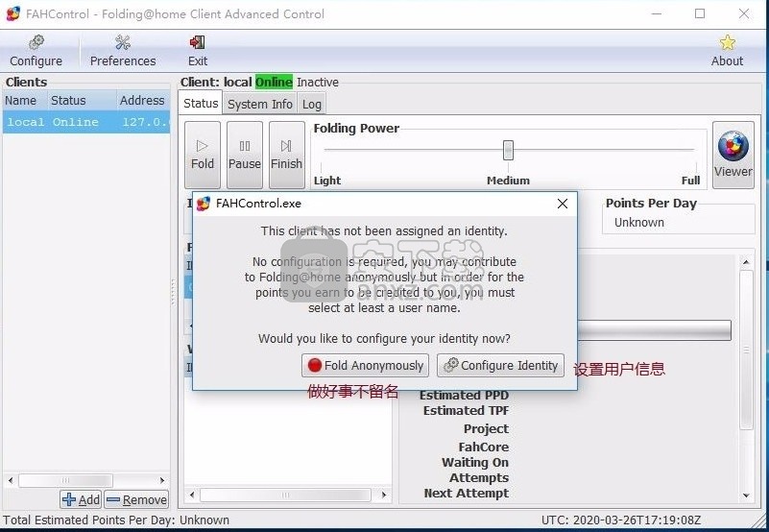Maximize the FAHControl window
The image size is (769, 532).
pyautogui.click(x=700, y=13)
